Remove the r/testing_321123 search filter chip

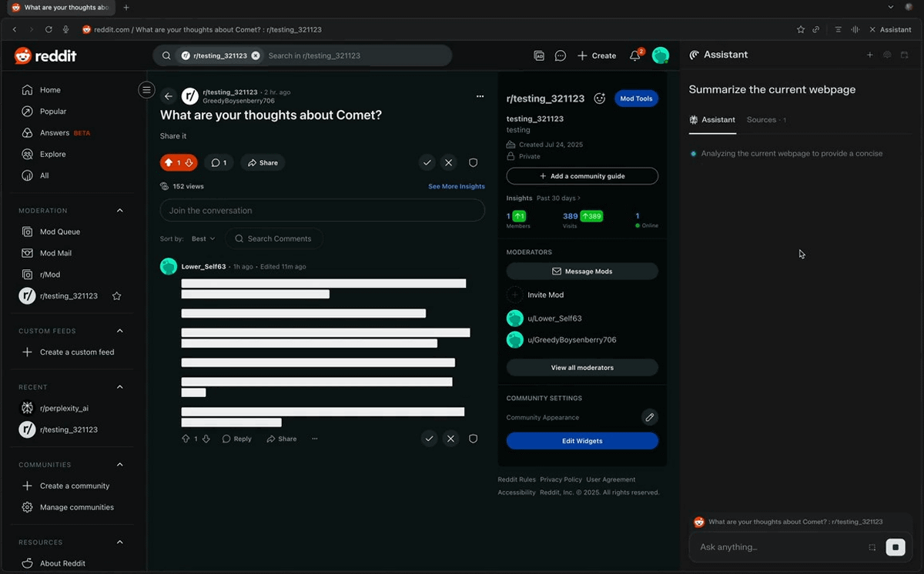click(256, 55)
